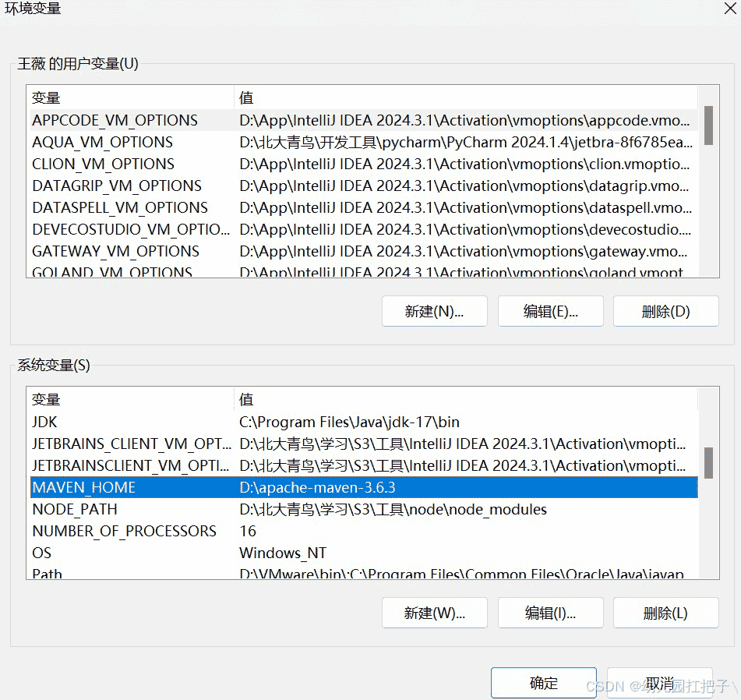Click 编辑(E) button for user variables
The image size is (741, 700).
tap(550, 310)
